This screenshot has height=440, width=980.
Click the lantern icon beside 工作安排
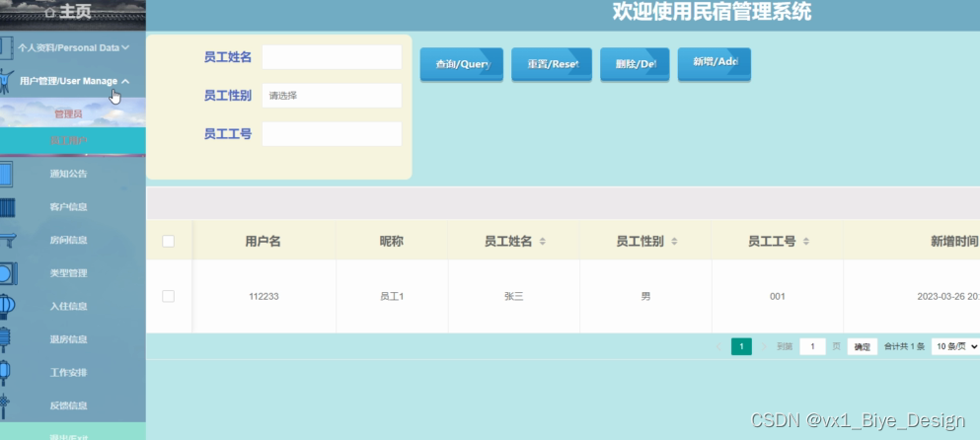click(x=5, y=373)
